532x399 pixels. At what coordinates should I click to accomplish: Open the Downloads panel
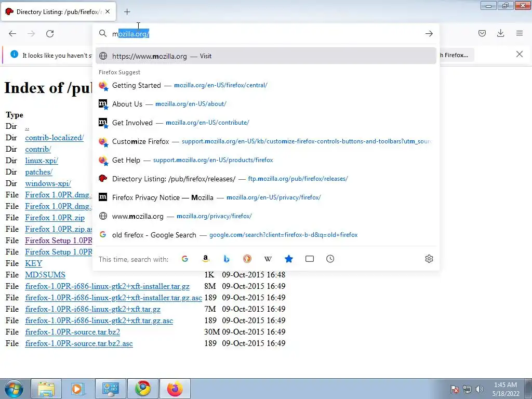pos(500,33)
